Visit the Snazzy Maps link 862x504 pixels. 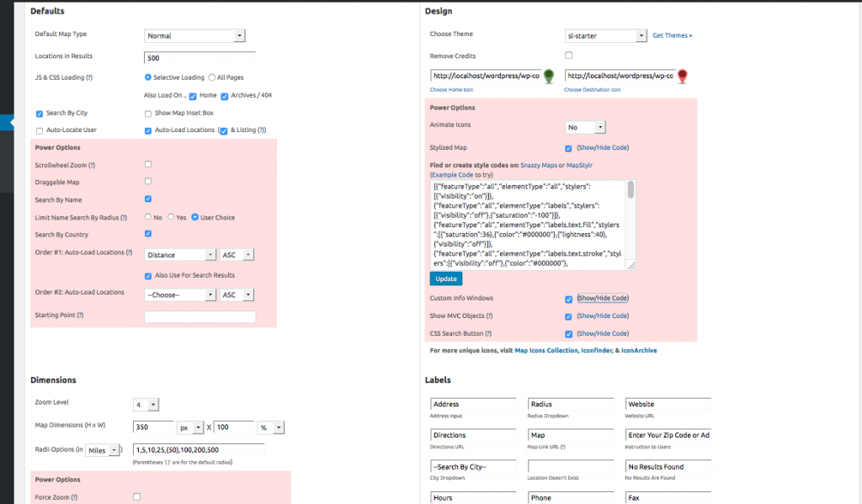[x=538, y=165]
